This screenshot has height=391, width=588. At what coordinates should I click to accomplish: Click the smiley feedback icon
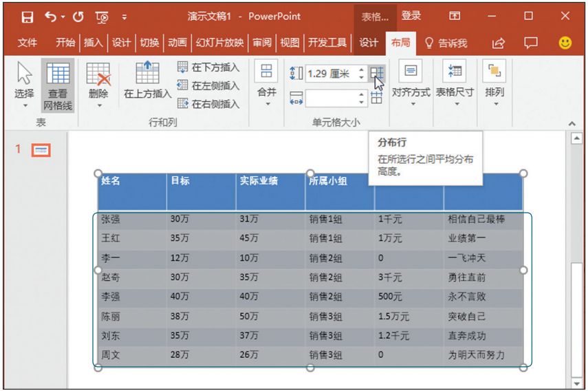565,43
